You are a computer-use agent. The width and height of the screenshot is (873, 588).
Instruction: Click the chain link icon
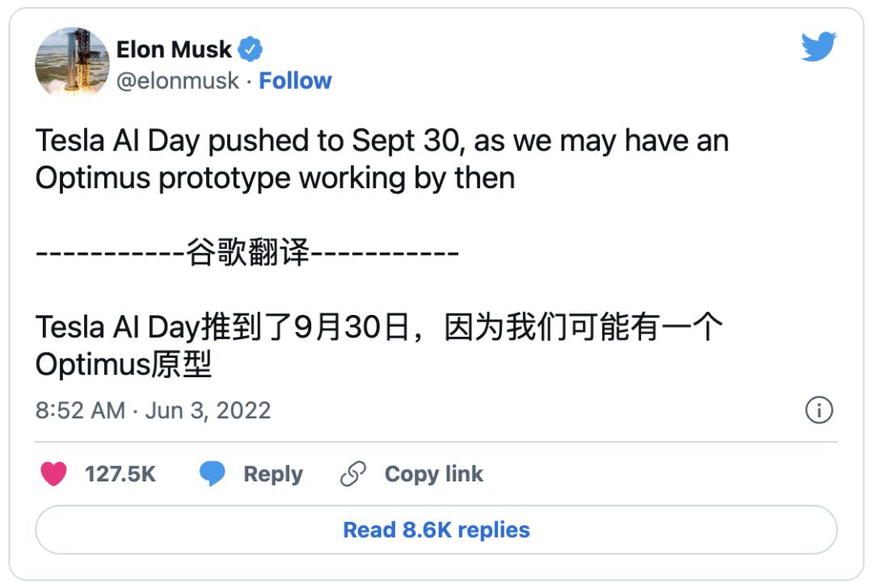(x=353, y=474)
